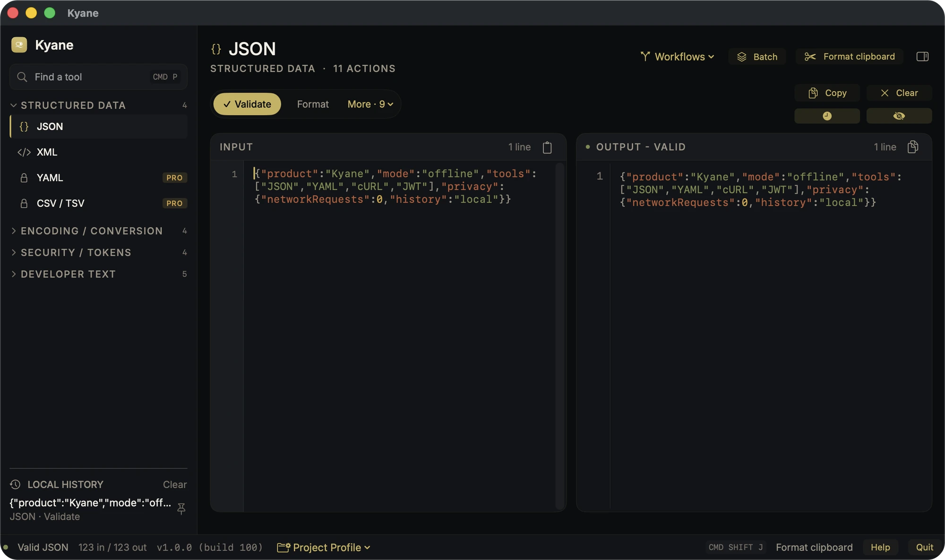Select the XML code-brackets icon
945x560 pixels.
[x=24, y=152]
